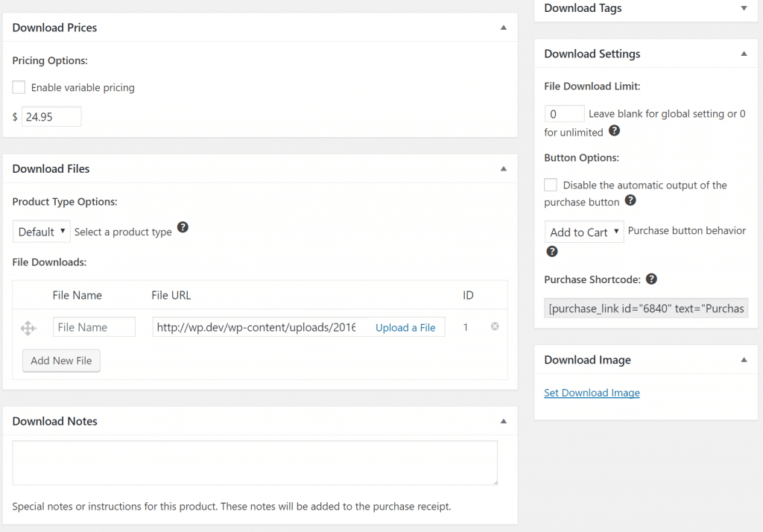Click help icon for File Download Limit
This screenshot has height=532, width=763.
pyautogui.click(x=614, y=130)
